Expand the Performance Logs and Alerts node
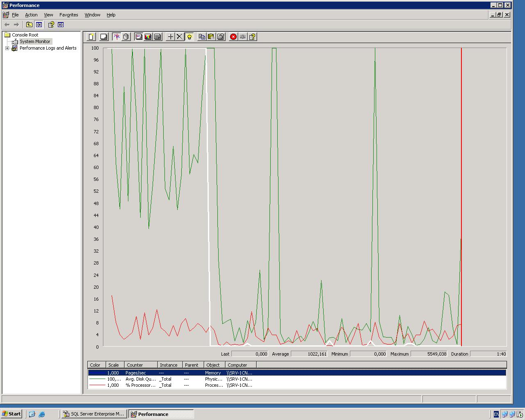Screen dimensions: 525x420 click(7, 48)
